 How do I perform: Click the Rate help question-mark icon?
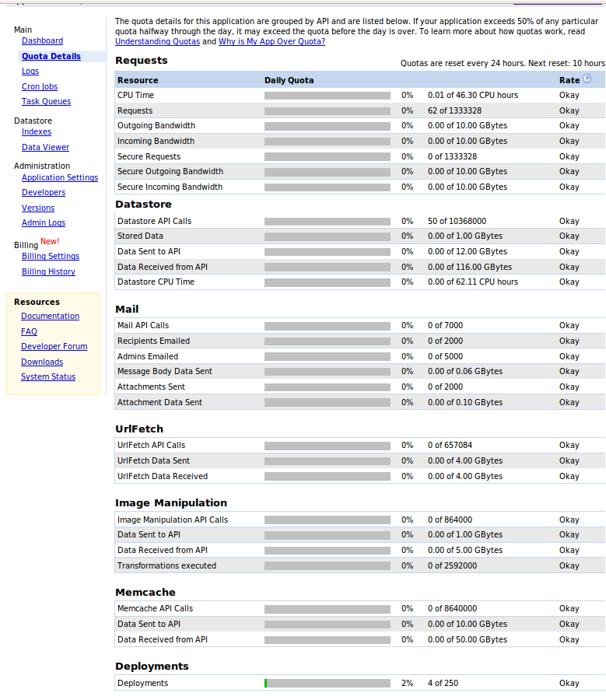point(587,79)
